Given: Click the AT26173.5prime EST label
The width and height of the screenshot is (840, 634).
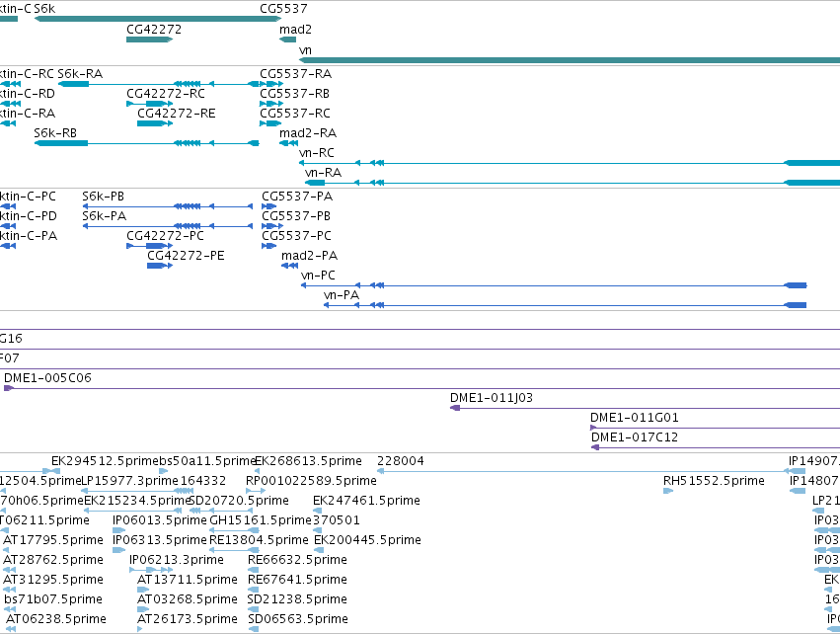Looking at the screenshot, I should click(188, 619).
